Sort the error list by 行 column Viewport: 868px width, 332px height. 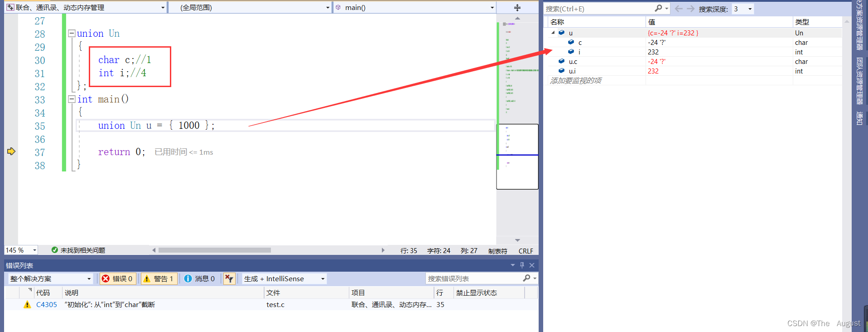(x=444, y=293)
